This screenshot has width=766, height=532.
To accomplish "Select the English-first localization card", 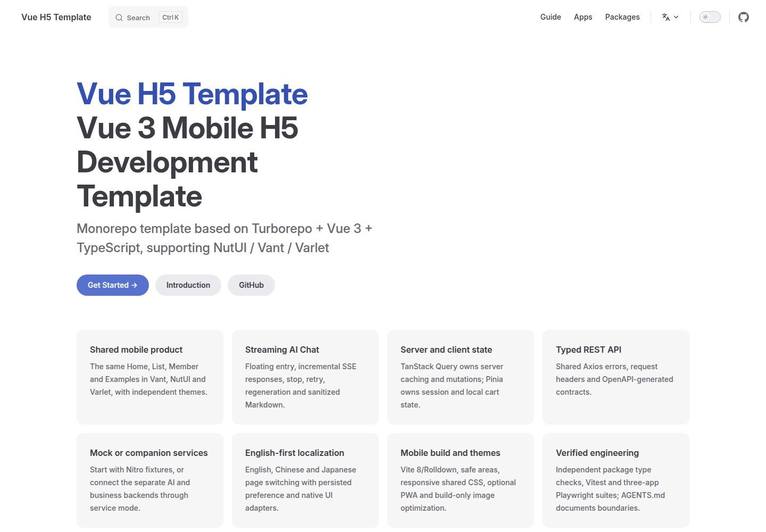I will (305, 480).
